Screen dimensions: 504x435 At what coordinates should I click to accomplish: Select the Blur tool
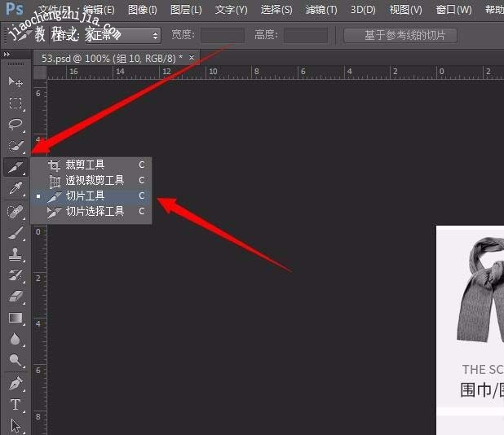[15, 339]
